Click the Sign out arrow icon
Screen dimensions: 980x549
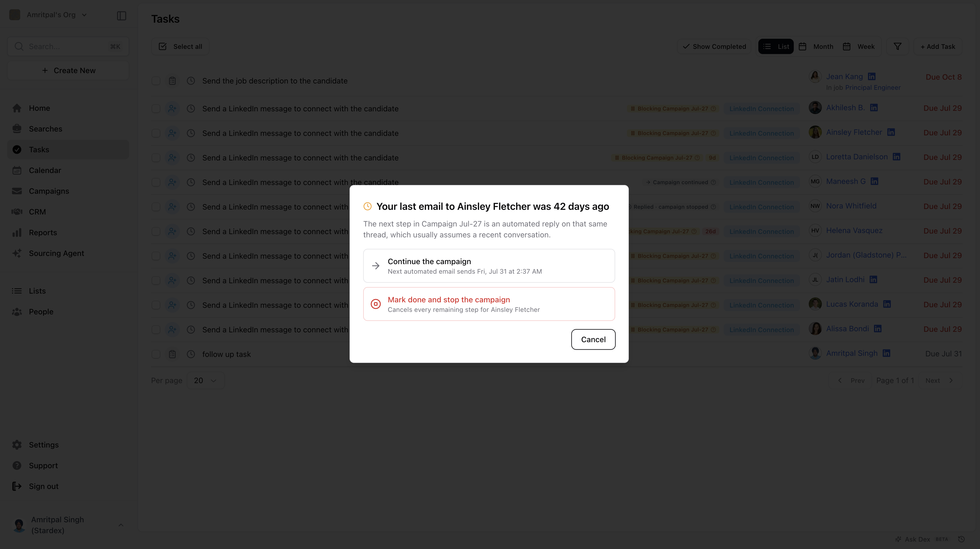[x=17, y=486]
